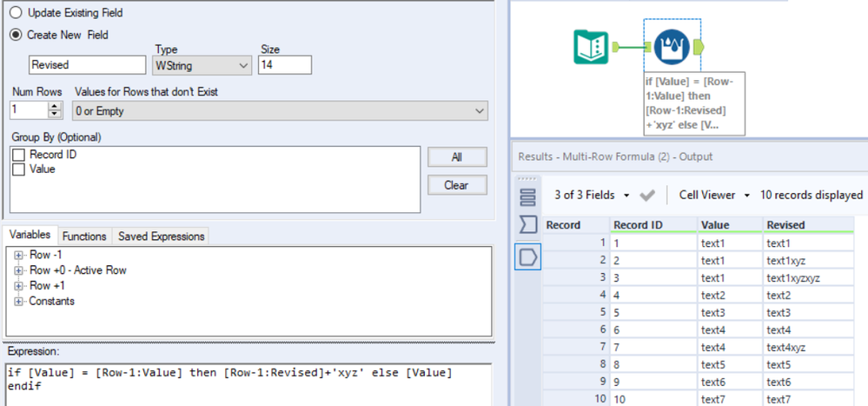Click the Input Data tool output anchor

click(615, 48)
